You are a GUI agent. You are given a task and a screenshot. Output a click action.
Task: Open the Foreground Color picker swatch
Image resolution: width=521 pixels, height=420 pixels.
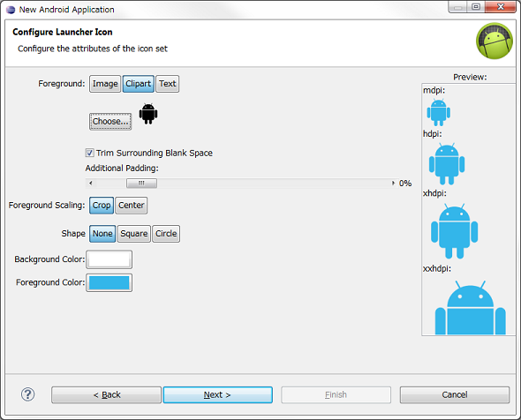tap(109, 283)
